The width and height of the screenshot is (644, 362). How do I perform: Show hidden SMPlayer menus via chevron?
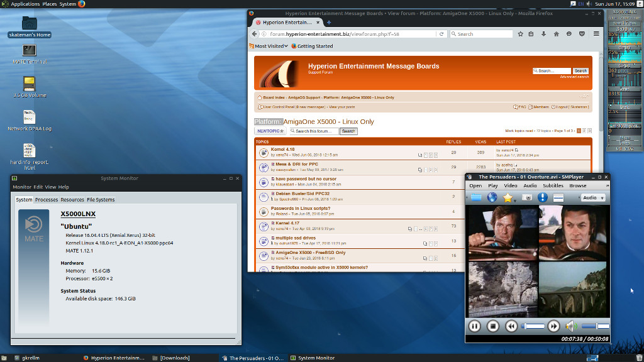(x=607, y=186)
